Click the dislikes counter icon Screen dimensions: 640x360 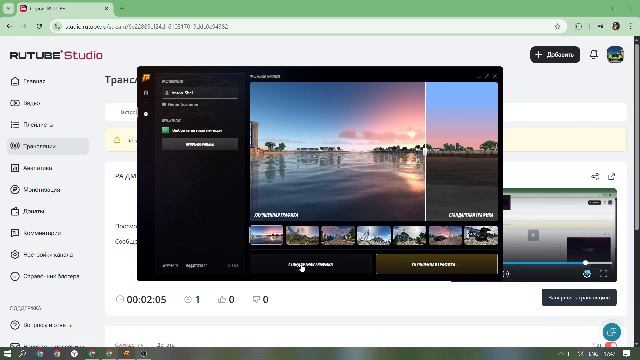(256, 300)
